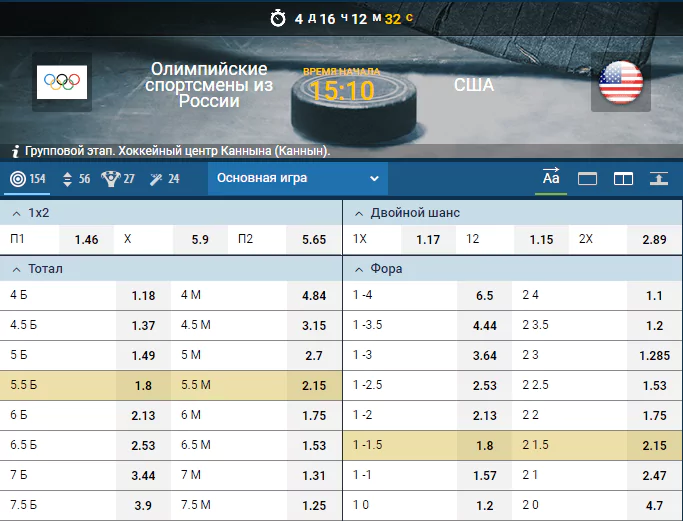Pick total 6.5 Б odds 2.53
This screenshot has width=683, height=521.
point(143,446)
